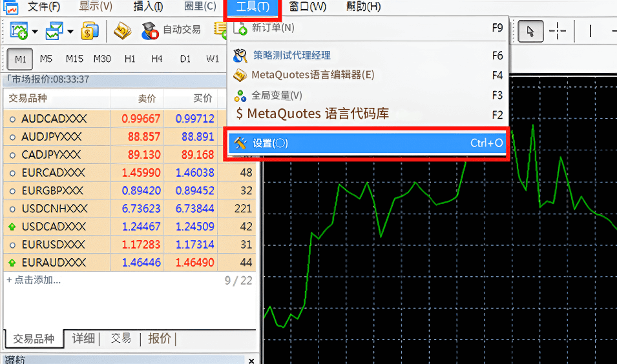Select EURAUDXXX symbol row
Image resolution: width=617 pixels, height=364 pixels.
(x=129, y=262)
